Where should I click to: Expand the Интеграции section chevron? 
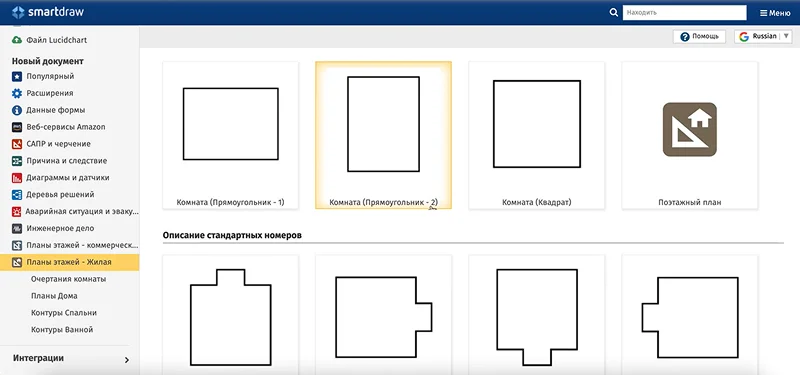coord(127,360)
